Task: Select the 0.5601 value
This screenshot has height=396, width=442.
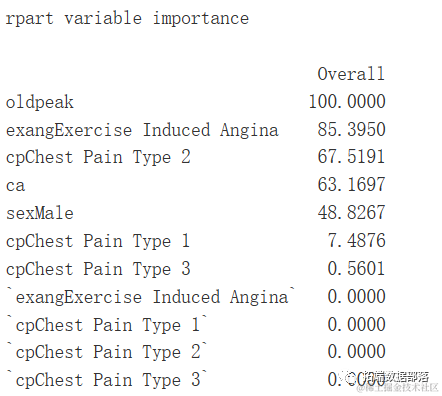Action: pos(356,268)
